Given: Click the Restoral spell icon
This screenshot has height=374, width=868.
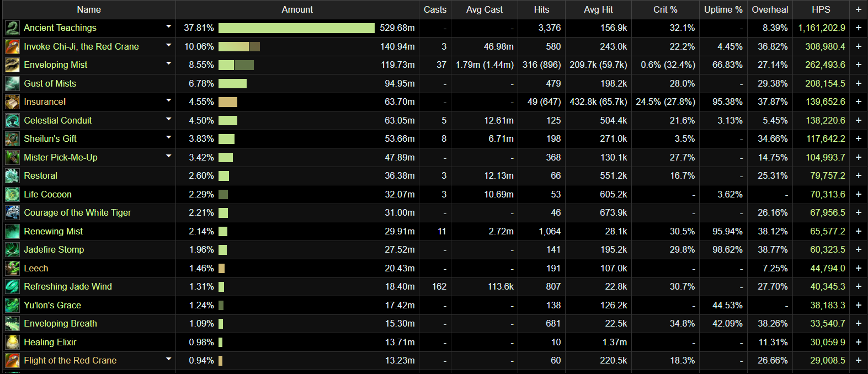Looking at the screenshot, I should [12, 176].
